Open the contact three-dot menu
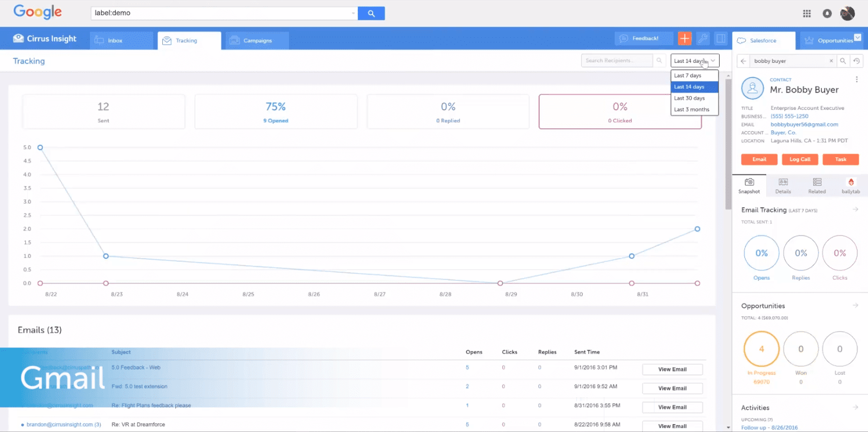868x432 pixels. click(x=857, y=79)
